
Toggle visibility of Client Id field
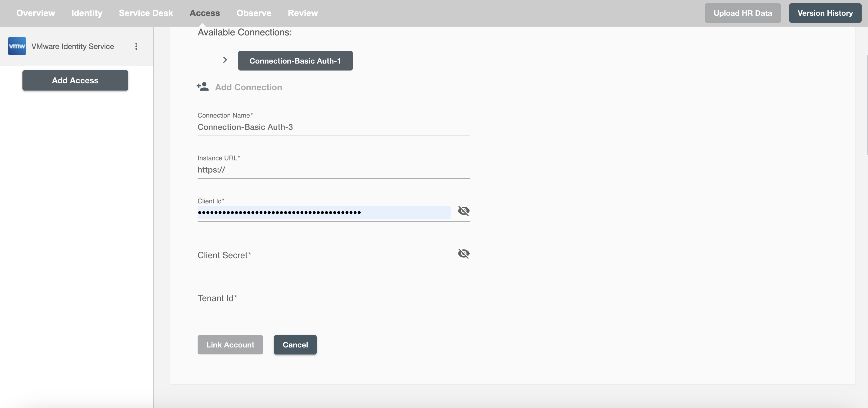pyautogui.click(x=463, y=211)
